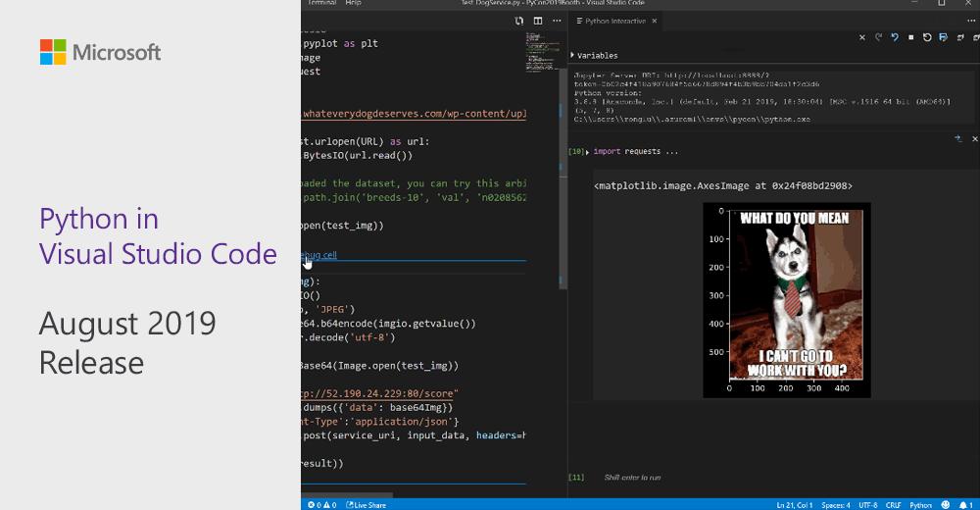
Task: Open the file changes compare icon
Action: 518,21
